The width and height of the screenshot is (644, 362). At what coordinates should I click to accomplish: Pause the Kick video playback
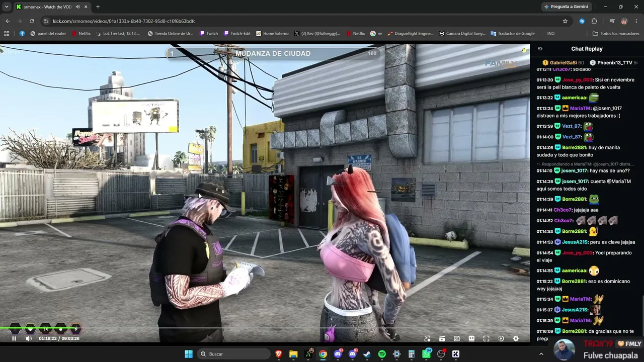[14, 338]
